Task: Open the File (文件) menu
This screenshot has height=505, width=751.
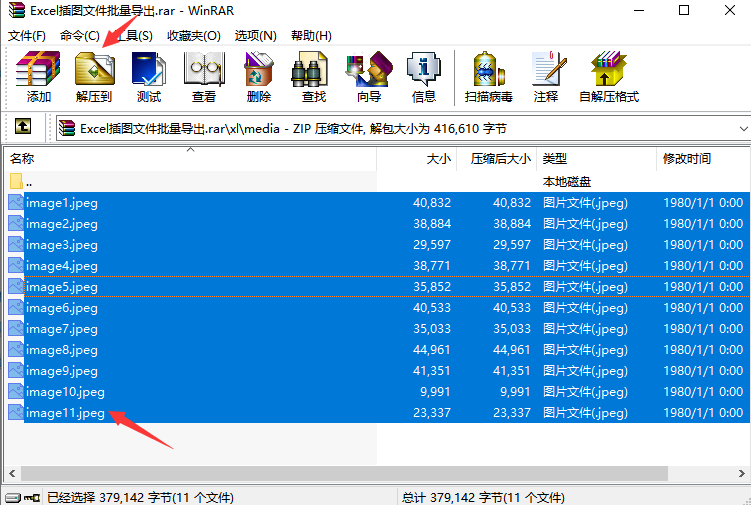Action: (27, 35)
